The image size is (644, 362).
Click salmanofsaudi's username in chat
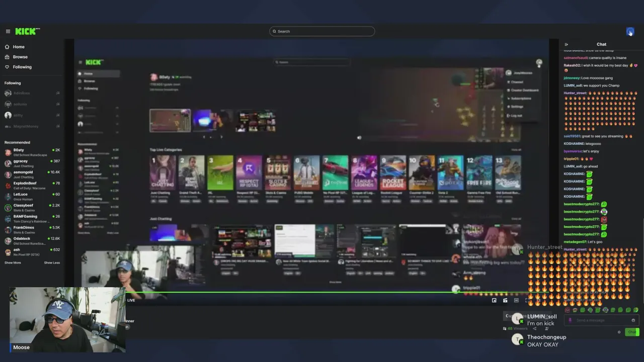(x=575, y=58)
